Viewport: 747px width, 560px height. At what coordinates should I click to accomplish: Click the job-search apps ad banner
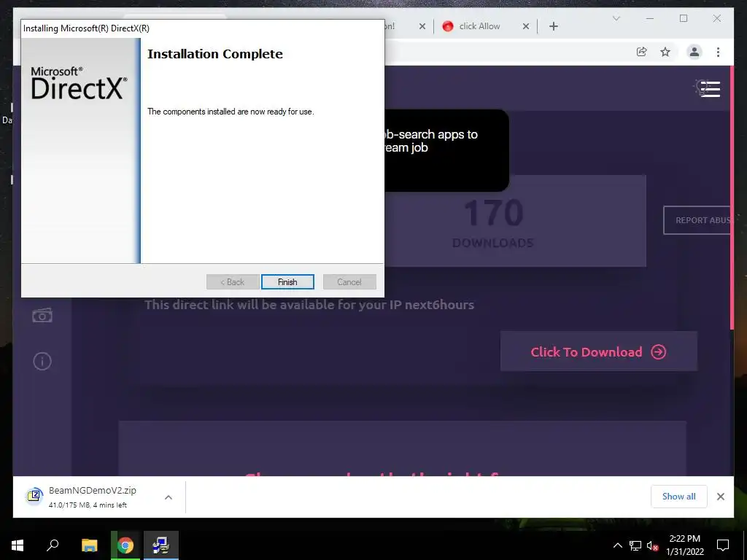[x=446, y=150]
